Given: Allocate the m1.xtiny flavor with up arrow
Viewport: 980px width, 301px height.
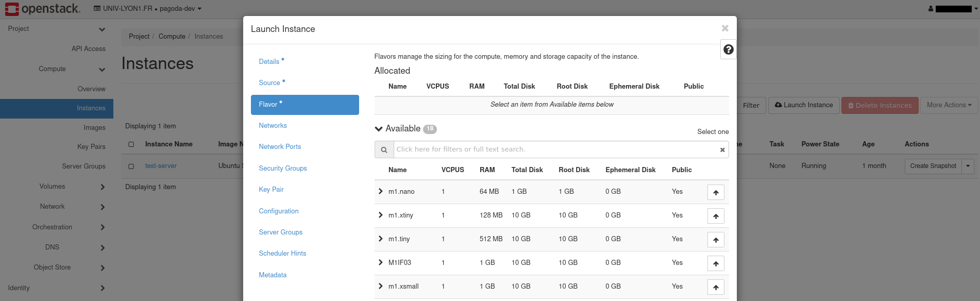Looking at the screenshot, I should (716, 216).
